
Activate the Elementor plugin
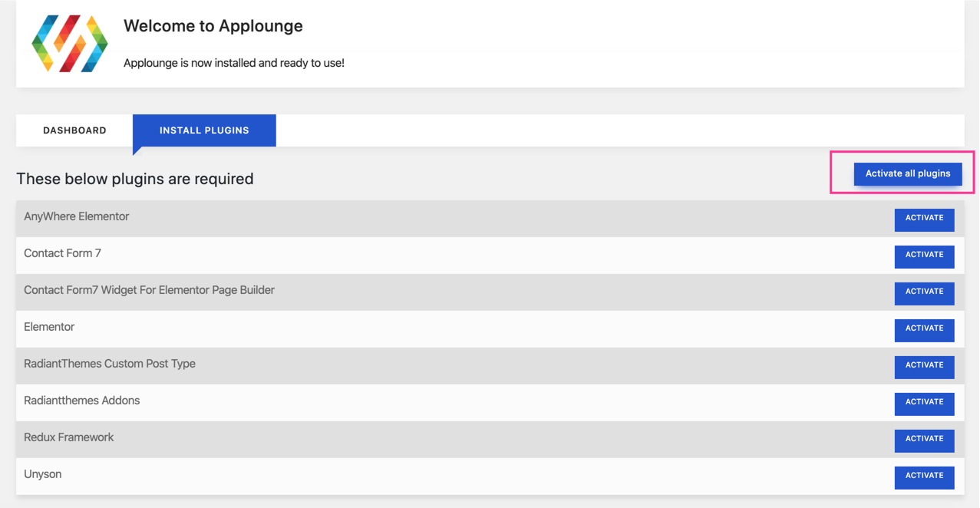click(924, 329)
